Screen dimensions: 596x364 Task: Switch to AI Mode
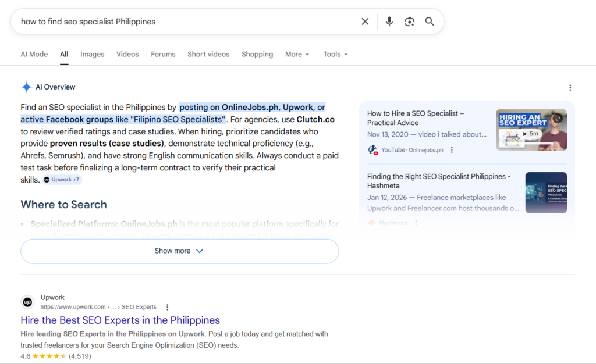[x=34, y=54]
